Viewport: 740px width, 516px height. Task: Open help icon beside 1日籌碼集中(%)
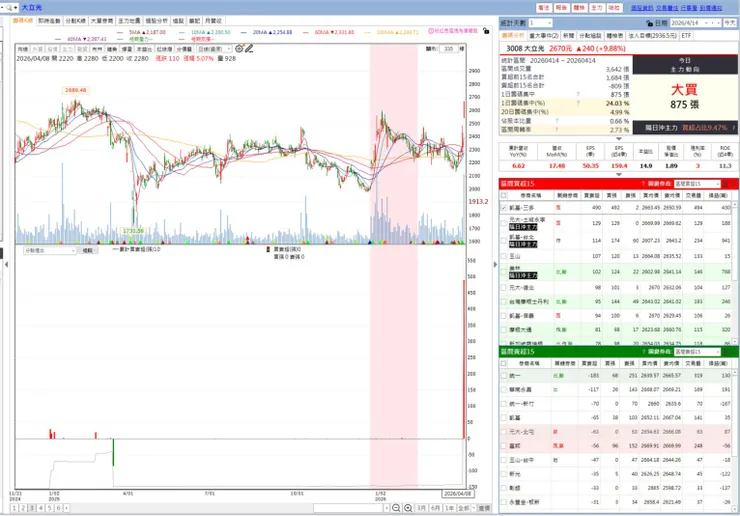tap(578, 103)
